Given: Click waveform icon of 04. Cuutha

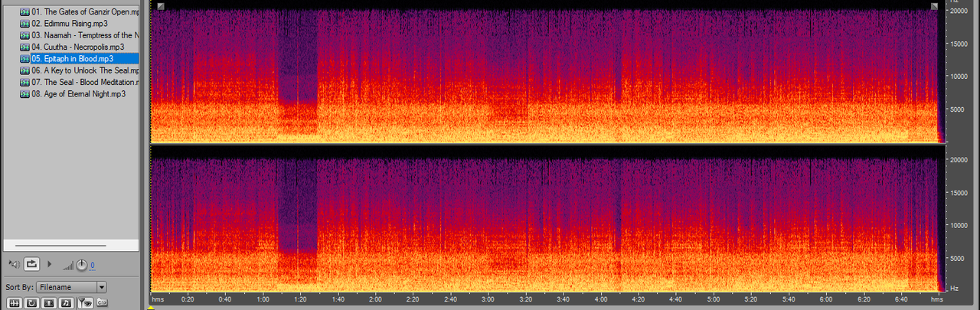Looking at the screenshot, I should [x=24, y=47].
